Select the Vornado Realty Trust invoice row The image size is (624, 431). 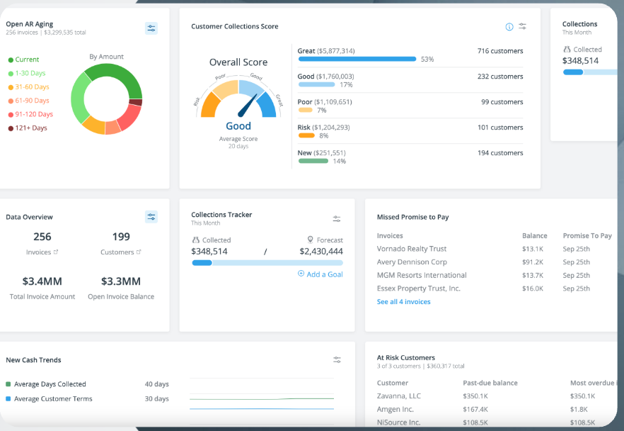411,249
